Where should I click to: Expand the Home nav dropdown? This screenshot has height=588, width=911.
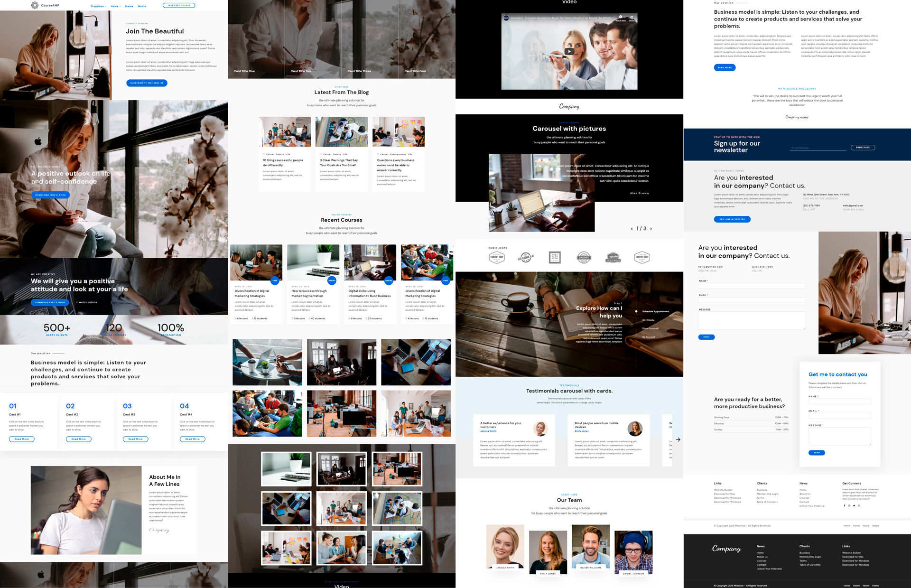[115, 6]
